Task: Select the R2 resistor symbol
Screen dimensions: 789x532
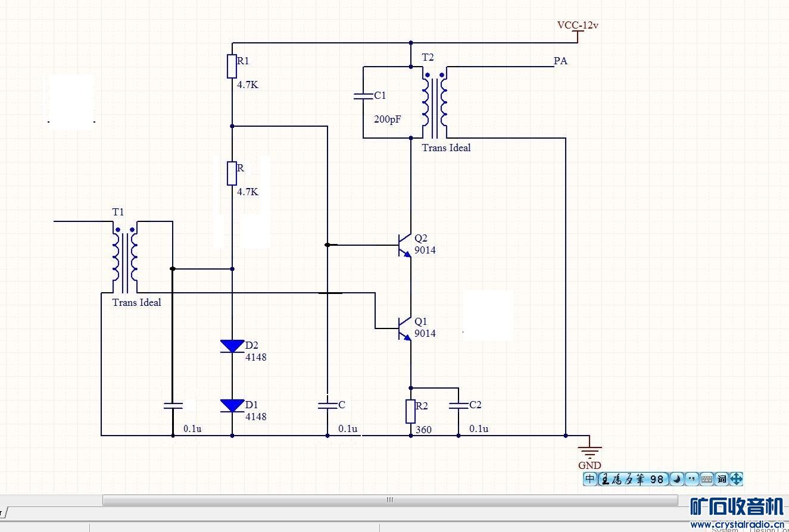Action: point(411,411)
